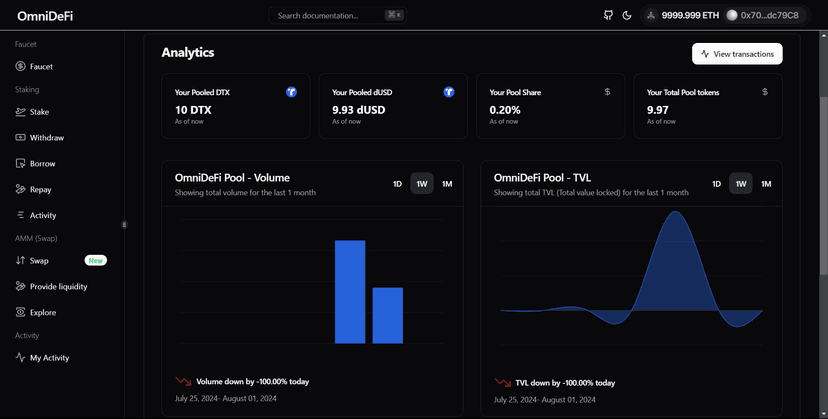Click the Repay hand-coins icon
This screenshot has height=419, width=828.
point(20,189)
